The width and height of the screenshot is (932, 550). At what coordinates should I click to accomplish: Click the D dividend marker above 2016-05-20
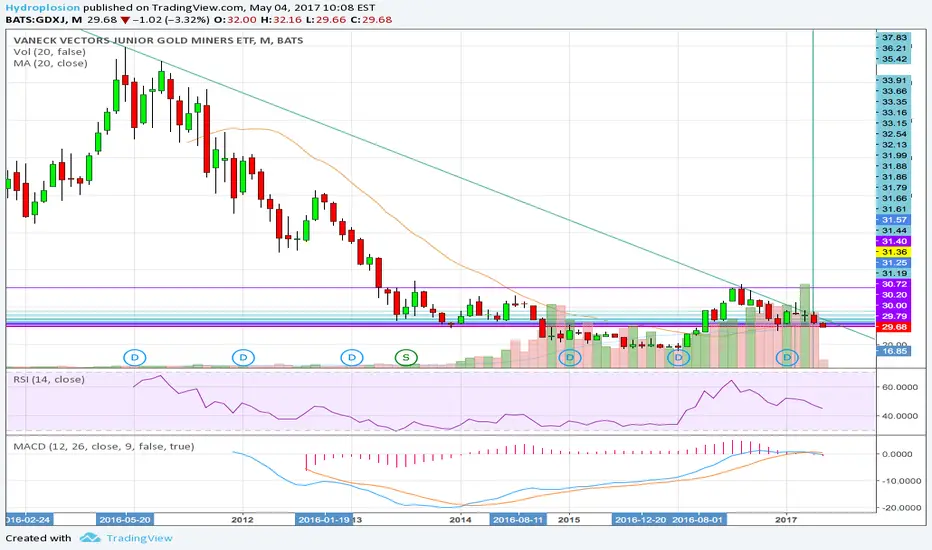[135, 357]
